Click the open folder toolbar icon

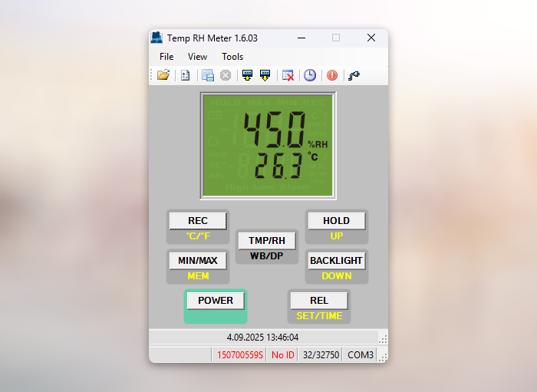point(163,75)
